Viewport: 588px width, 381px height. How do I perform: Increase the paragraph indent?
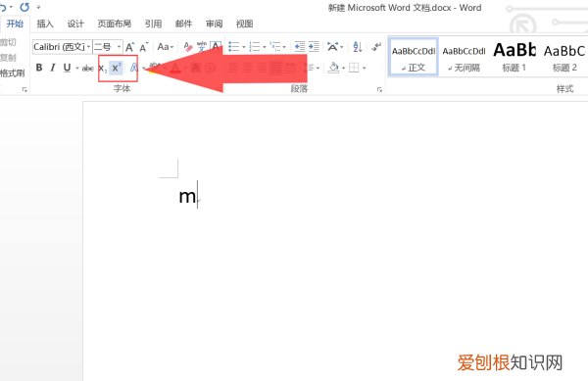314,47
